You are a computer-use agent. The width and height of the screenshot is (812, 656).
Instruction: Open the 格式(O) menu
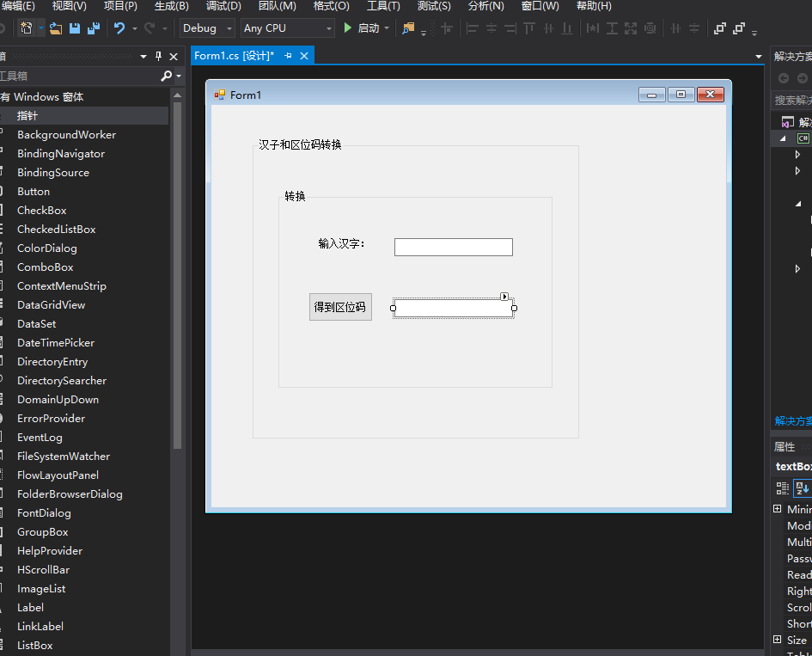pyautogui.click(x=332, y=6)
